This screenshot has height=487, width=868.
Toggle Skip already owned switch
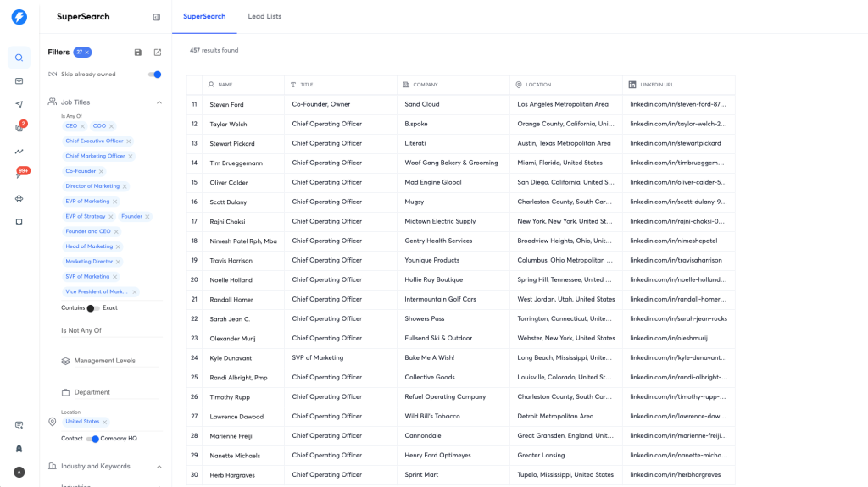(155, 75)
